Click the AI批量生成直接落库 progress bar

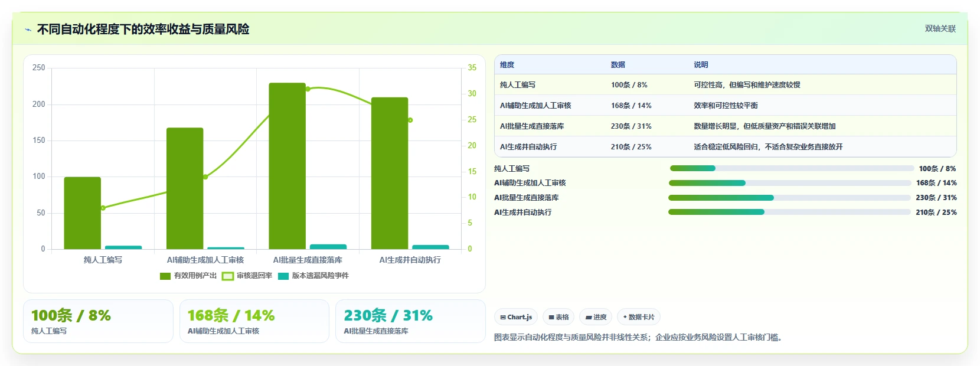coord(789,198)
